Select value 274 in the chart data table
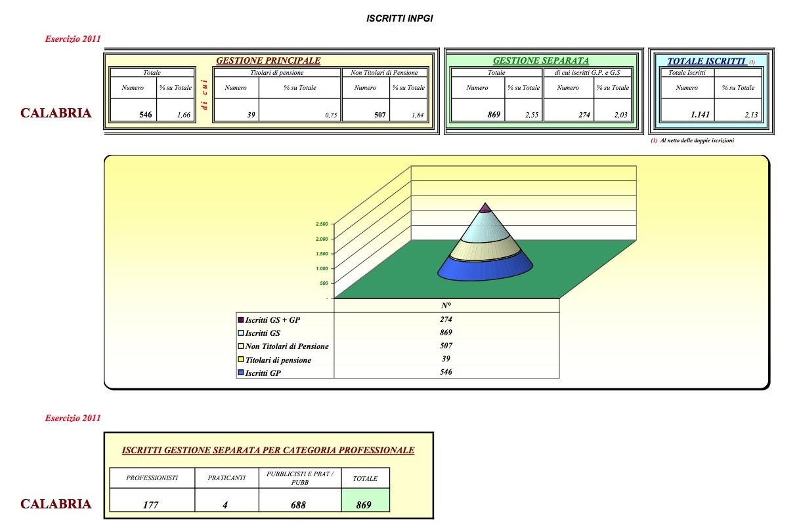Image resolution: width=799 pixels, height=532 pixels. [446, 319]
